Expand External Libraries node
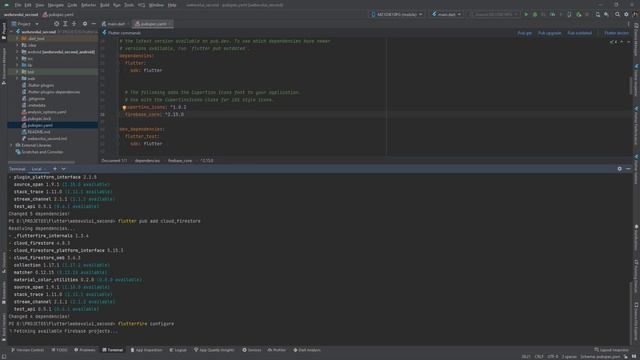Image resolution: width=640 pixels, height=360 pixels. [x=11, y=145]
